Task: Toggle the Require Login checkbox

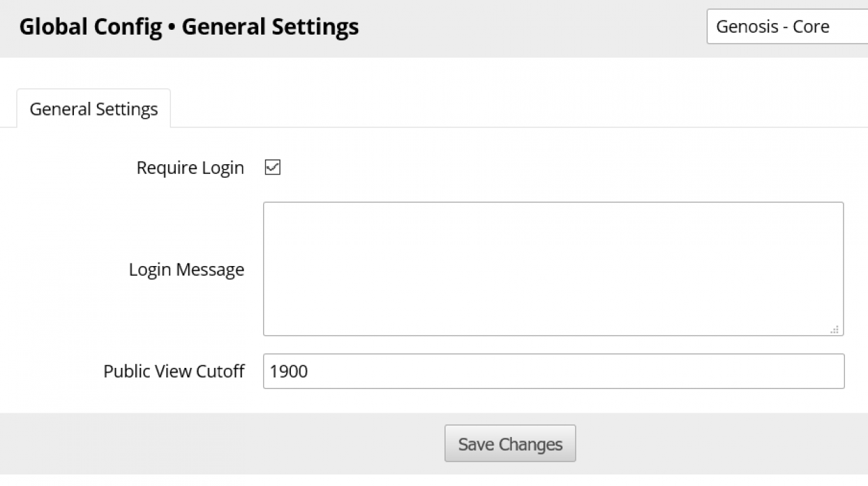Action: (273, 168)
